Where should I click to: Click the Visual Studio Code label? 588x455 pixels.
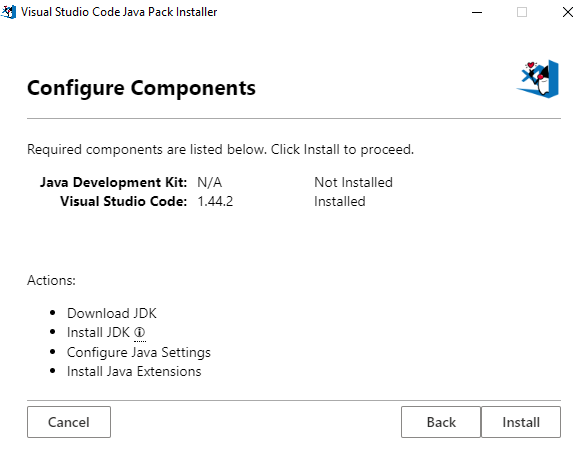pos(123,201)
